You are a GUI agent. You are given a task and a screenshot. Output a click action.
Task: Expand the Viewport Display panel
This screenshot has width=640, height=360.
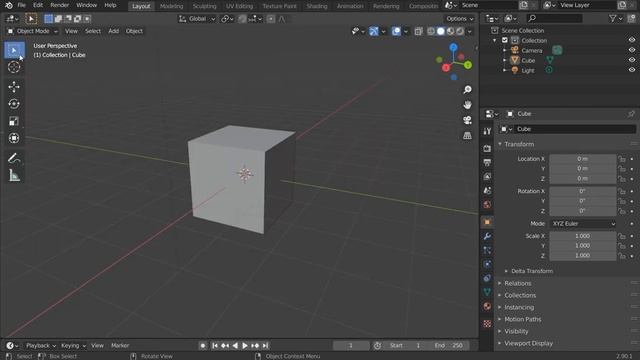point(525,343)
